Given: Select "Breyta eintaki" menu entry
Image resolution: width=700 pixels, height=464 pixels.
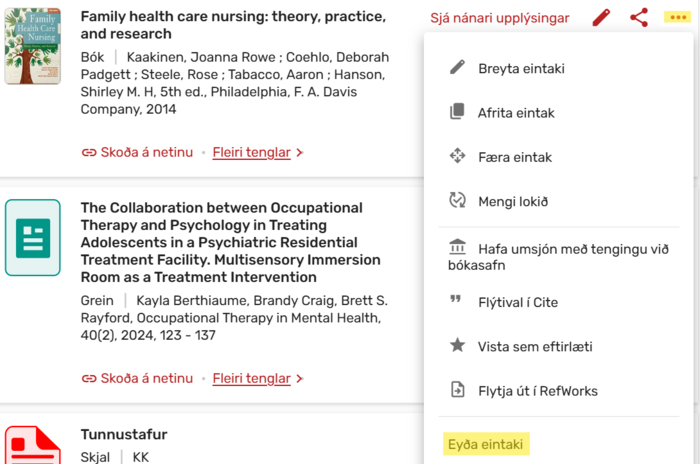Looking at the screenshot, I should (x=521, y=69).
